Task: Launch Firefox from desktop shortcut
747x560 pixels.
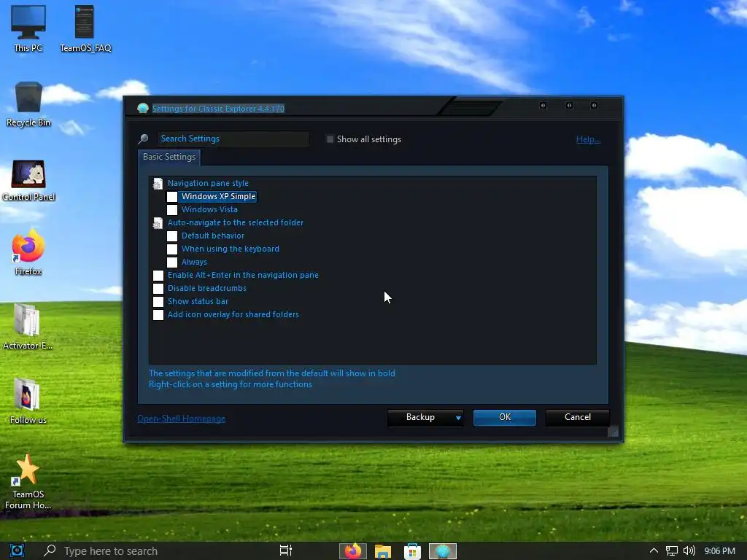Action: click(28, 252)
